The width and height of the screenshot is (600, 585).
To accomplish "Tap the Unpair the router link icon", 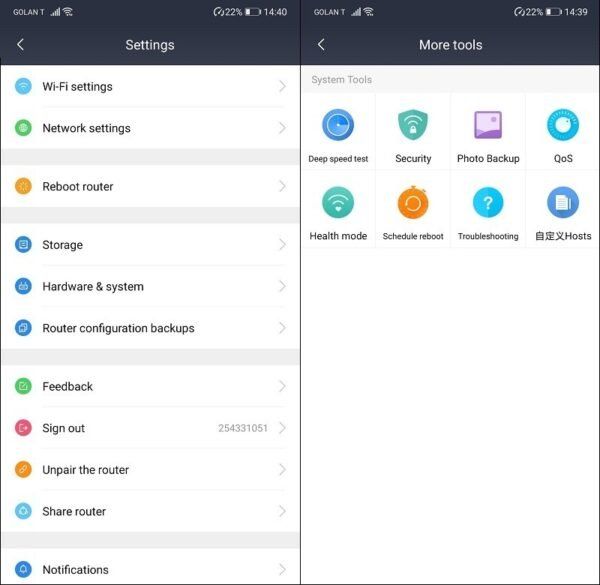I will pyautogui.click(x=23, y=469).
